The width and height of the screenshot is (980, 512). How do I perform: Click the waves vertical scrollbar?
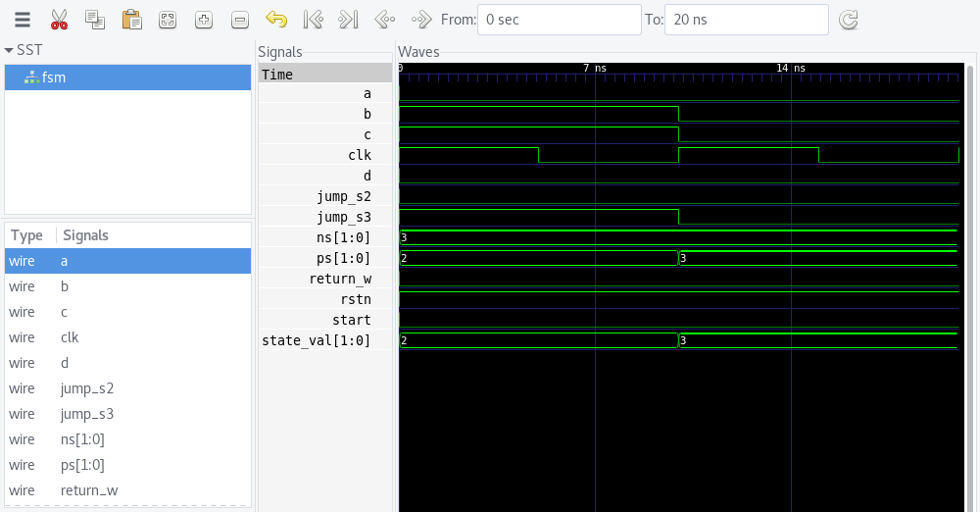(970, 288)
